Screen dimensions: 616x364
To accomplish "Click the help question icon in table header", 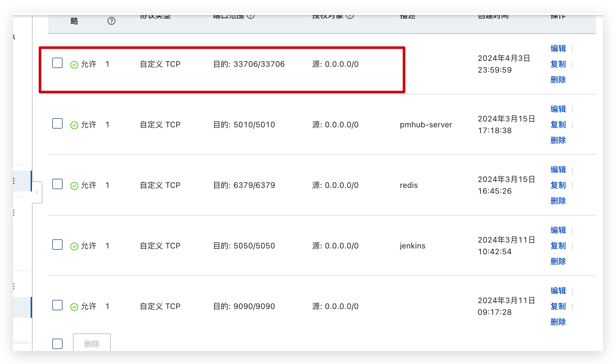I will (111, 21).
